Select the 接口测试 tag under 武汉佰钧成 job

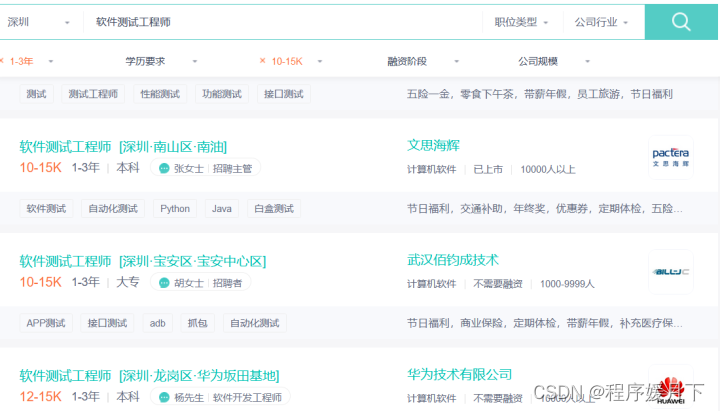[x=107, y=323]
